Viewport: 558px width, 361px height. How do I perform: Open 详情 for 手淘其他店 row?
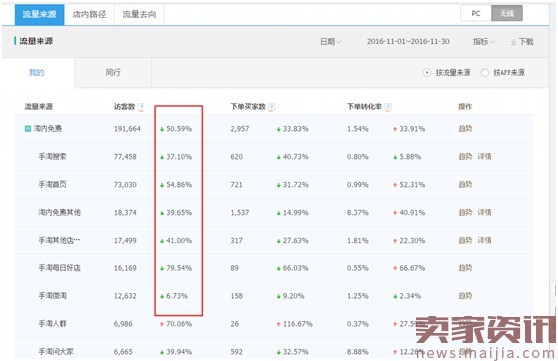[484, 240]
